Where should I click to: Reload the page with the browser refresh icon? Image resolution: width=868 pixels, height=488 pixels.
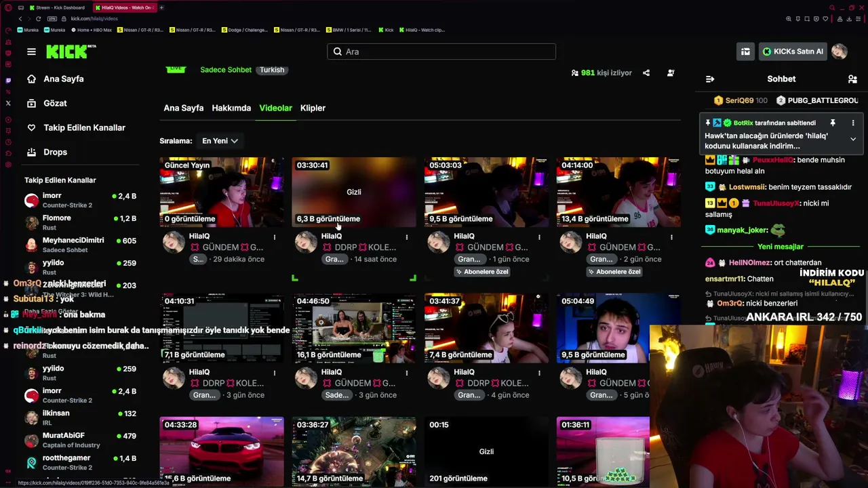[x=38, y=18]
